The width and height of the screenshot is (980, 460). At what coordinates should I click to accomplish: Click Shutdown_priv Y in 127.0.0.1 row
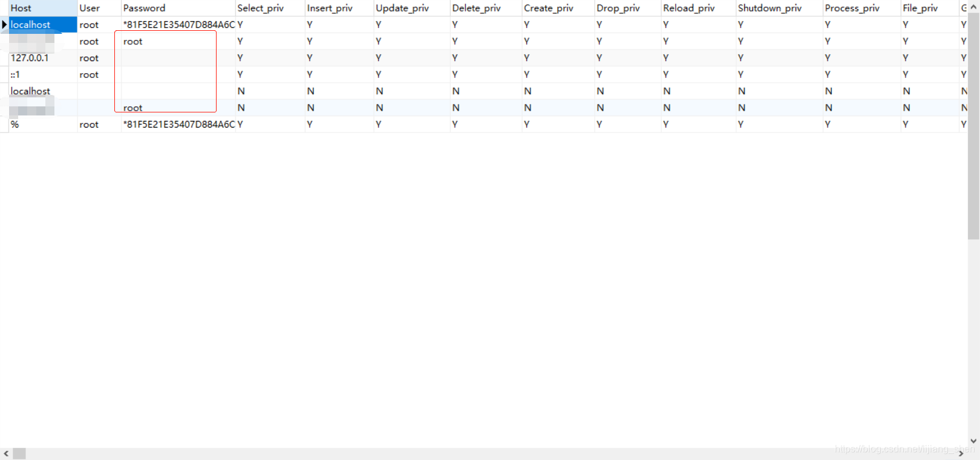click(779, 58)
